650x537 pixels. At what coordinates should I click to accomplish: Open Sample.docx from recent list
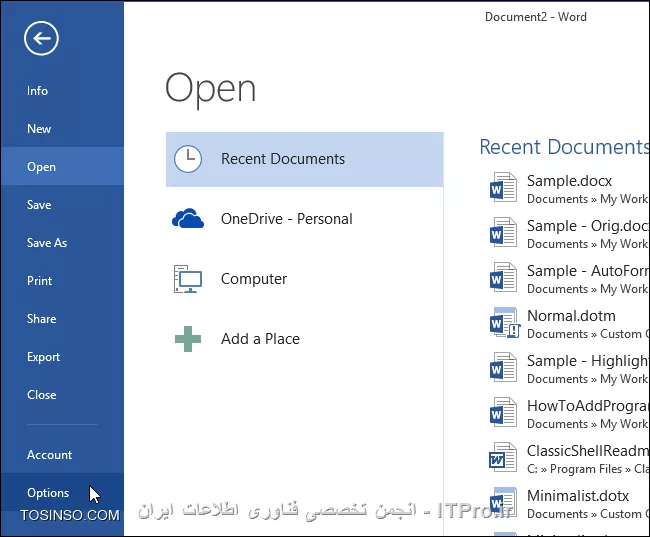[x=565, y=189]
